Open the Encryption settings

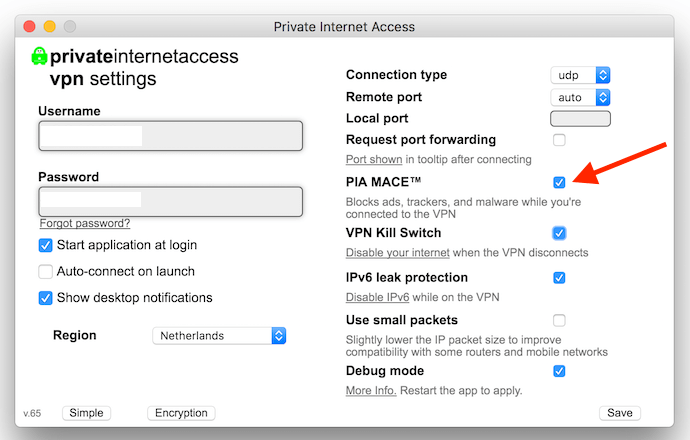181,413
